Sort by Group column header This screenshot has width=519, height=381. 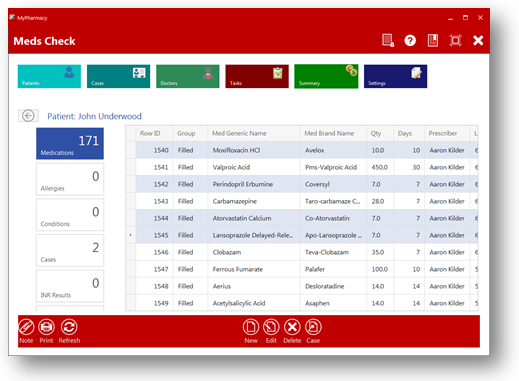click(x=190, y=133)
